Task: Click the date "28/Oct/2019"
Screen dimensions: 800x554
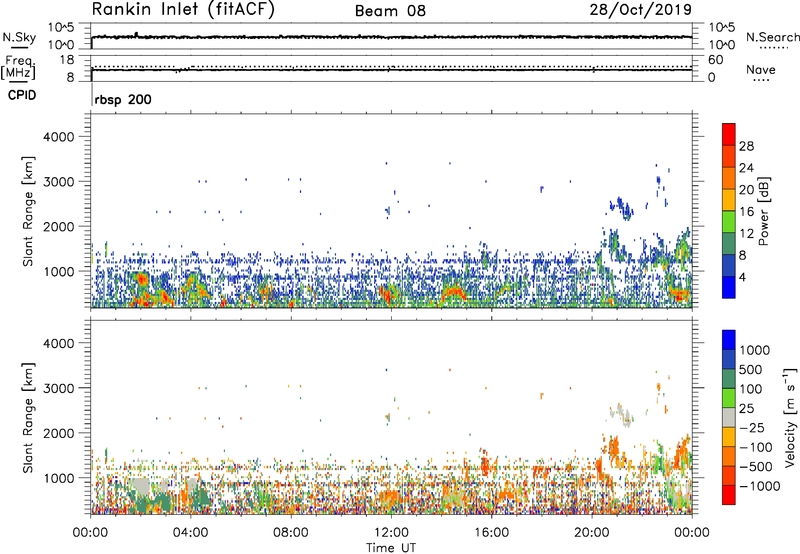Action: (641, 9)
